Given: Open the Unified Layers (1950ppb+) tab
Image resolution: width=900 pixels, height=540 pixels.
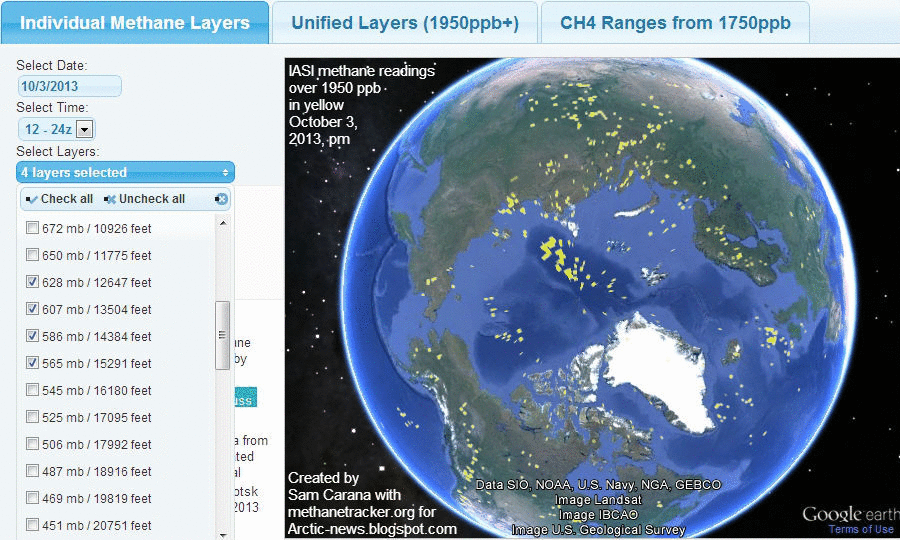Looking at the screenshot, I should pyautogui.click(x=405, y=23).
